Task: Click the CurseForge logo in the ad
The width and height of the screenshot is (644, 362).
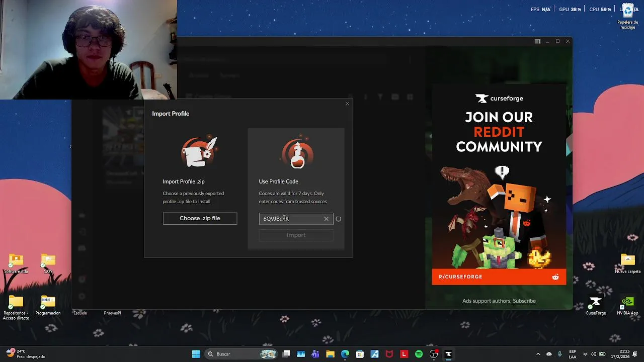Action: [499, 99]
